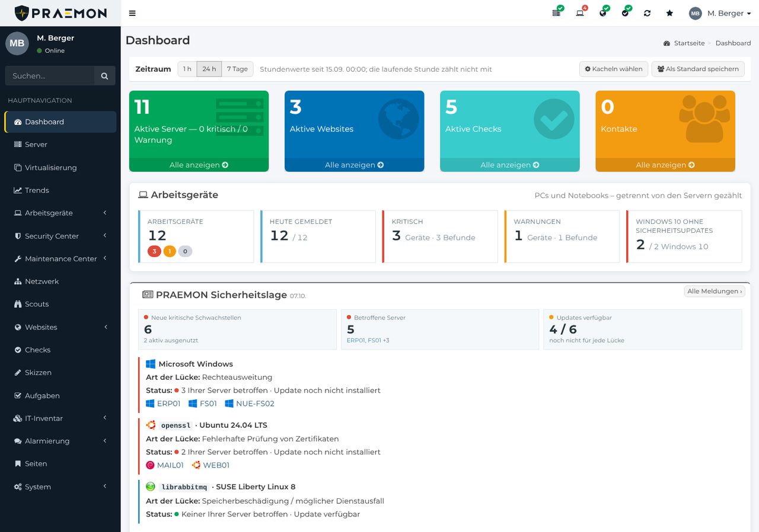Screen dimensions: 759x532
Task: Open the website globe status icon in the top bar
Action: tap(603, 13)
